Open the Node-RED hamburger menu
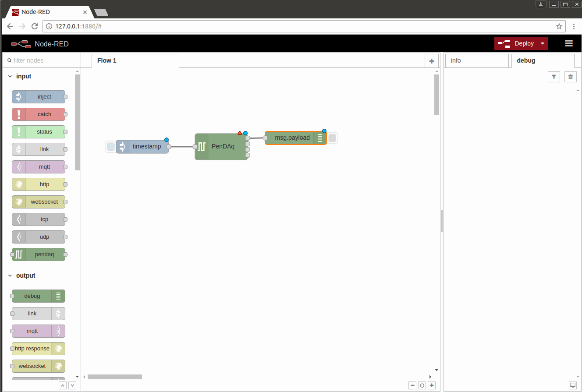Screen dimensions: 582x392 [569, 43]
